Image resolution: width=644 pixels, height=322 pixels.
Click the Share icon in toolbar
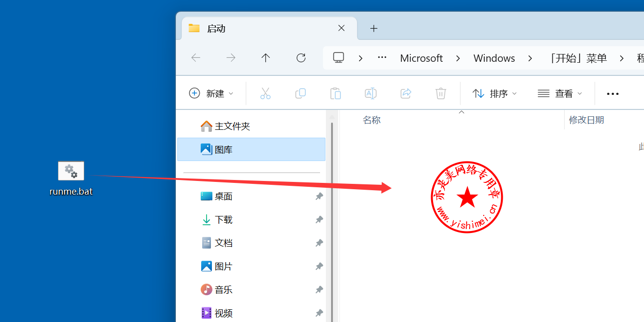(406, 93)
